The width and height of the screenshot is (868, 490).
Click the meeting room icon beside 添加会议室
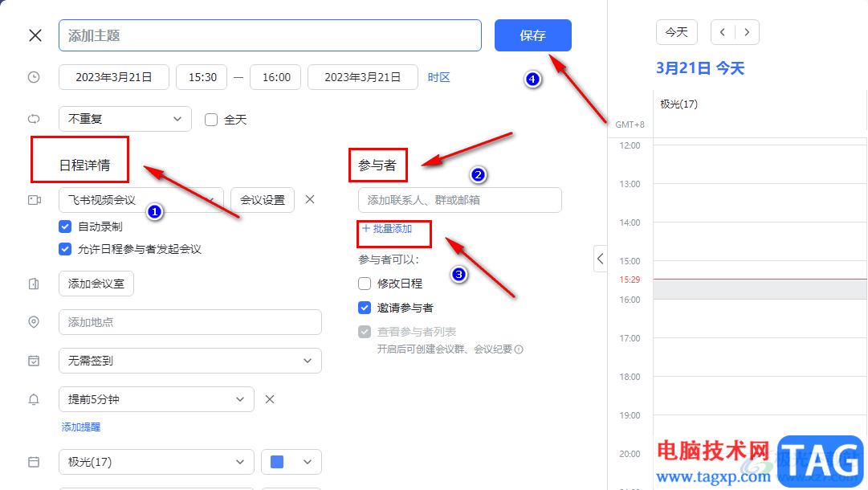tap(34, 284)
